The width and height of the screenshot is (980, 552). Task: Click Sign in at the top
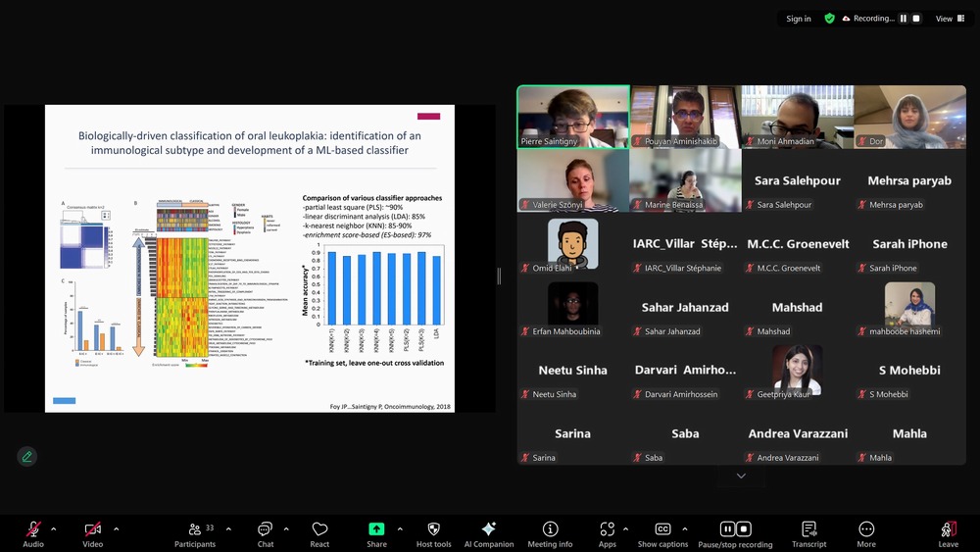(x=799, y=19)
